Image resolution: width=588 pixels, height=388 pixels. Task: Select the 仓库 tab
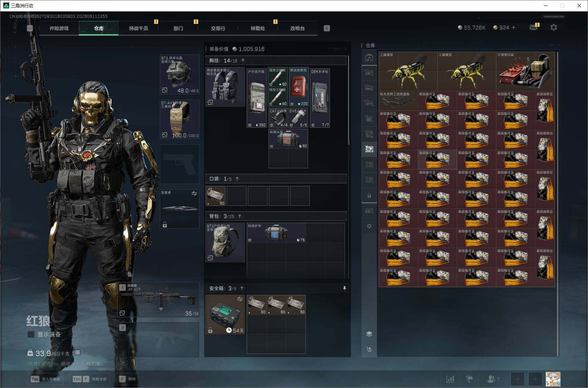(99, 28)
